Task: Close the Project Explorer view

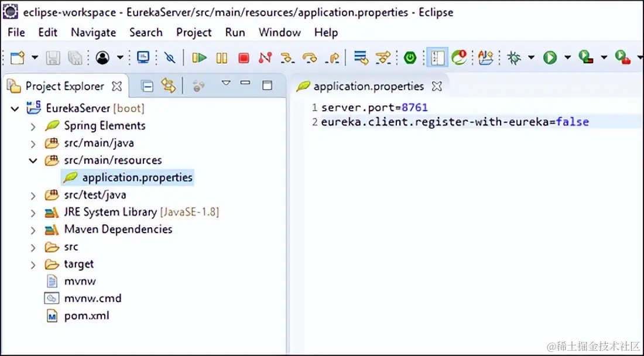Action: pyautogui.click(x=117, y=86)
